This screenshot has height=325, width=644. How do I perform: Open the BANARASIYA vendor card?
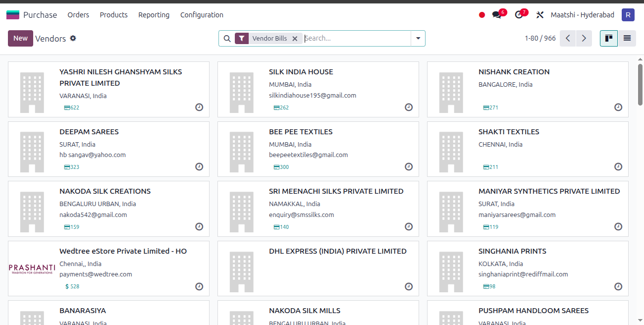108,313
